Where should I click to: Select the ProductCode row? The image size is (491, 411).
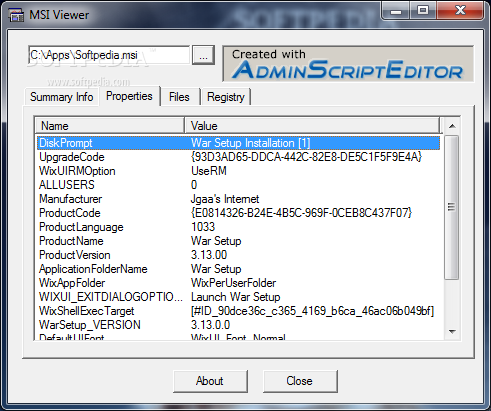coord(238,213)
